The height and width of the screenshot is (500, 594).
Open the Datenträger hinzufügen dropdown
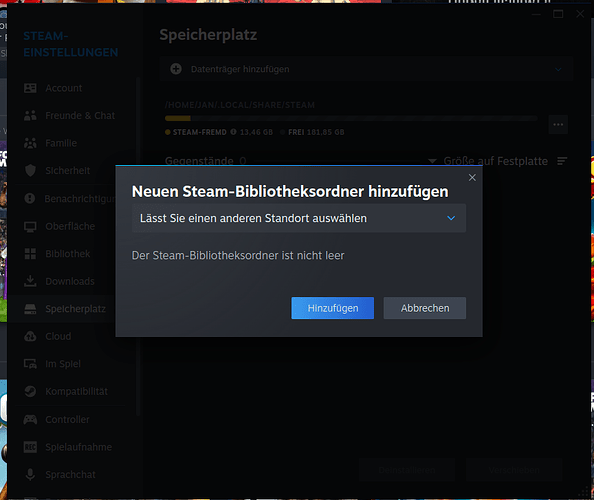[366, 69]
